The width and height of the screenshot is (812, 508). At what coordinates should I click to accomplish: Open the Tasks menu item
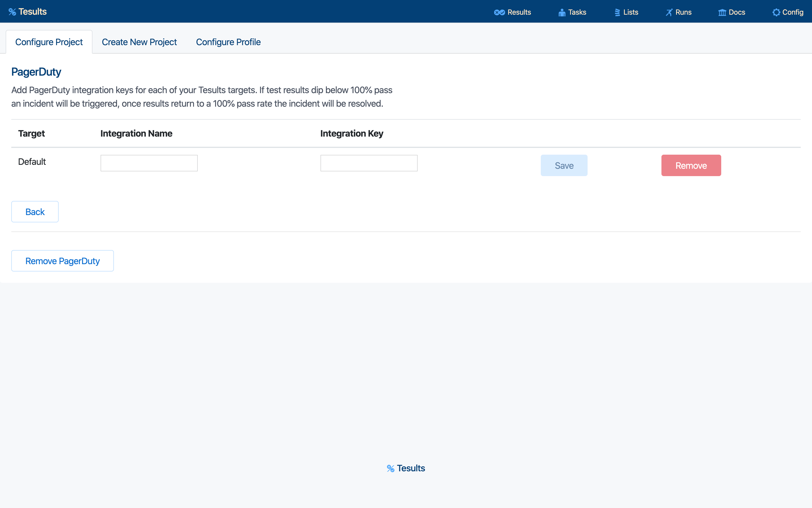click(x=572, y=12)
